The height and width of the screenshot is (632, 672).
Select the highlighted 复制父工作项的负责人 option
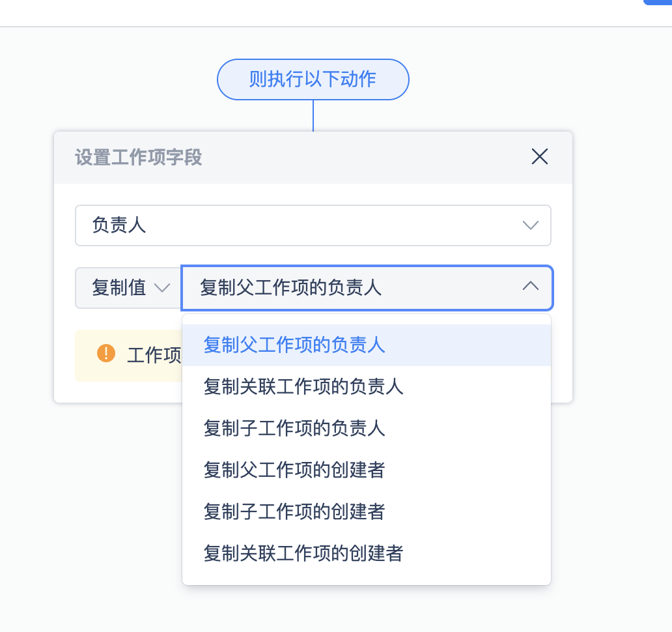(x=294, y=345)
